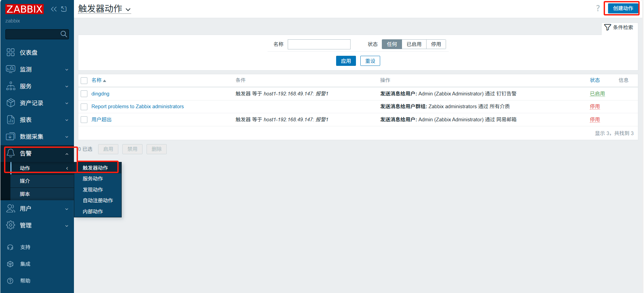Click the 启用 bulk button
Viewport: 644px width, 293px height.
click(108, 149)
